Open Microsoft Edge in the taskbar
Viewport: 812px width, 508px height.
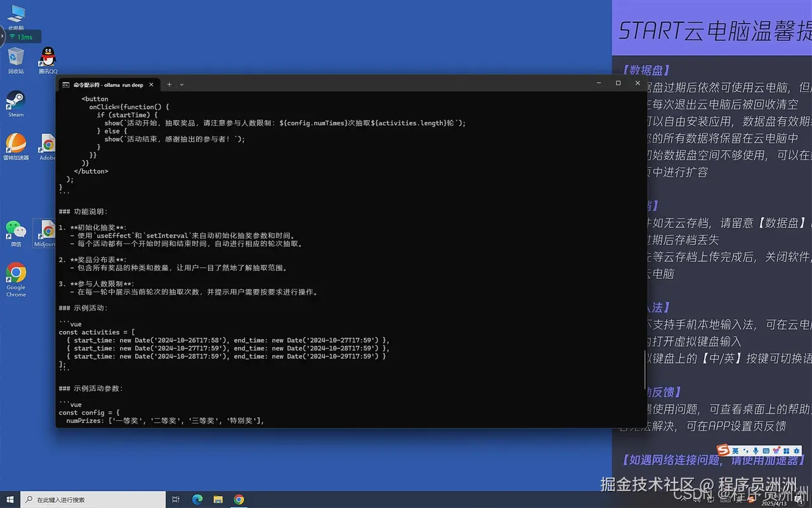(197, 500)
